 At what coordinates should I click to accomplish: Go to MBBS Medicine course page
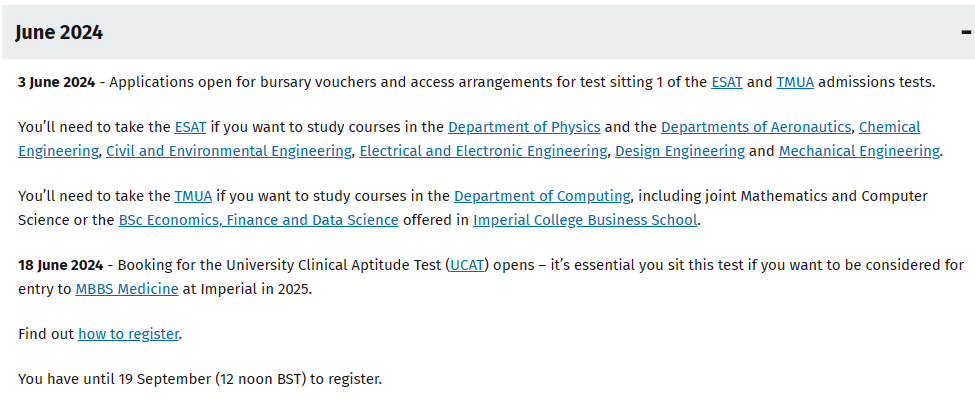click(127, 289)
